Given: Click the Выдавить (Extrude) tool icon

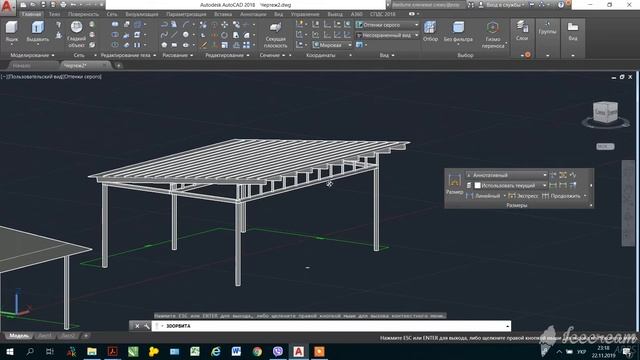Looking at the screenshot, I should [x=38, y=27].
